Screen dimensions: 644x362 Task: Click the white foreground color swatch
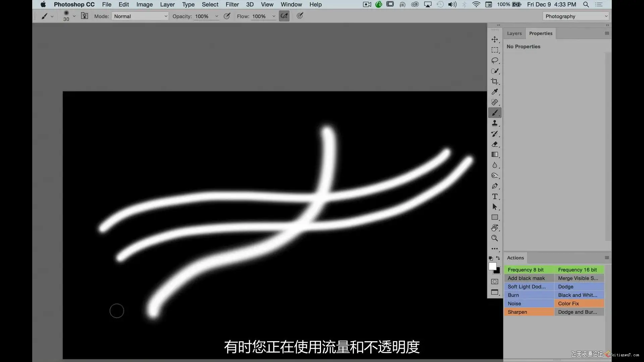(492, 266)
